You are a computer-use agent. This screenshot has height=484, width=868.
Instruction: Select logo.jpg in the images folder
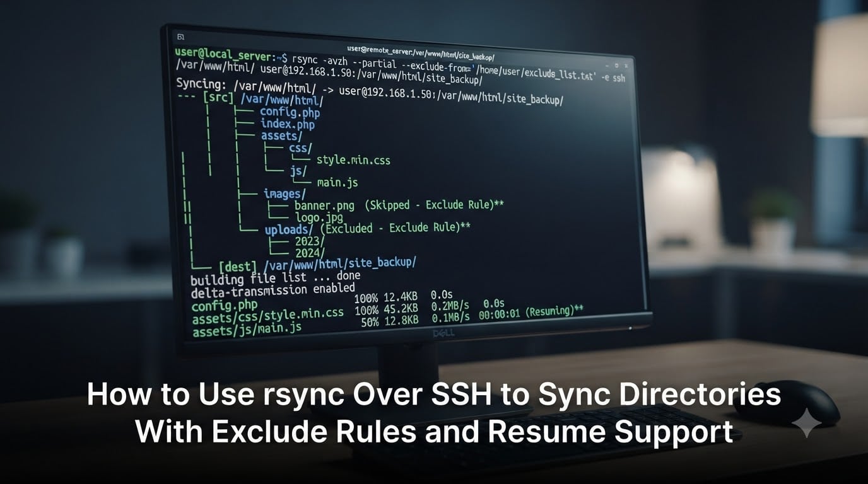tap(319, 217)
